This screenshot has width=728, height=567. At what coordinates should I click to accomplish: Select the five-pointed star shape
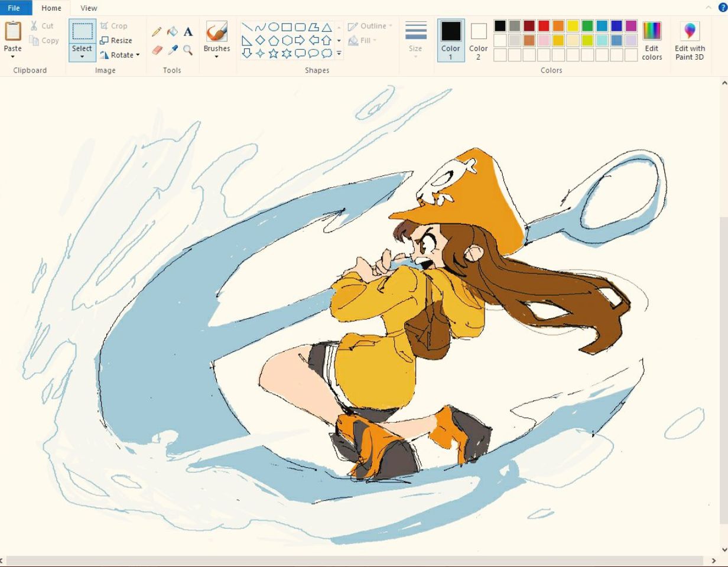pos(274,53)
